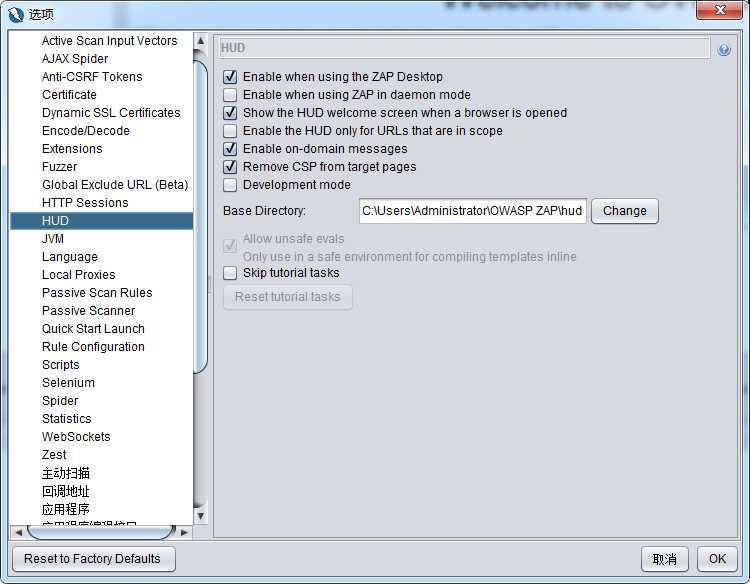
Task: Open Statistics options
Action: [x=66, y=419]
